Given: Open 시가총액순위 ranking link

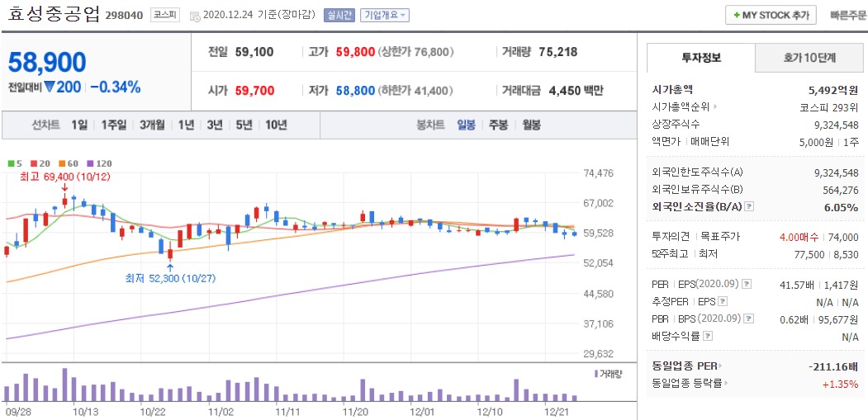Looking at the screenshot, I should click(x=685, y=106).
